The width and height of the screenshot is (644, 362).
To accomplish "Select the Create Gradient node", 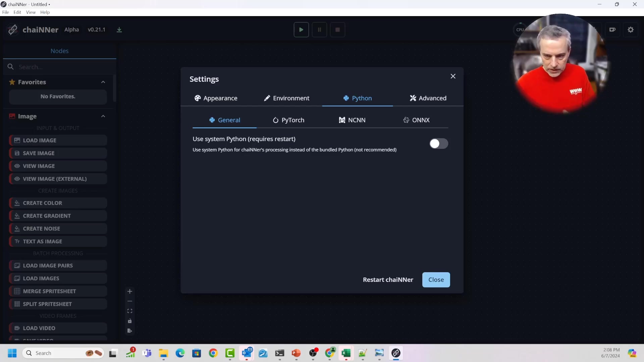I will click(x=58, y=216).
